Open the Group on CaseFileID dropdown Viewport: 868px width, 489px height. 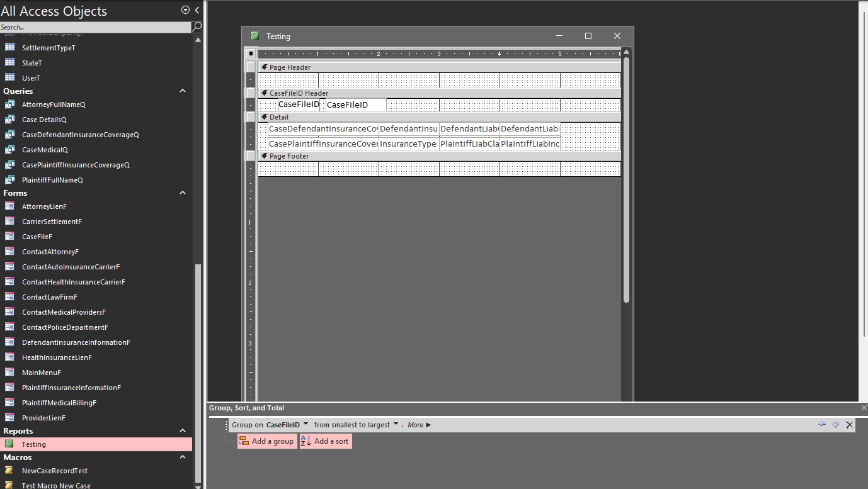click(x=307, y=424)
